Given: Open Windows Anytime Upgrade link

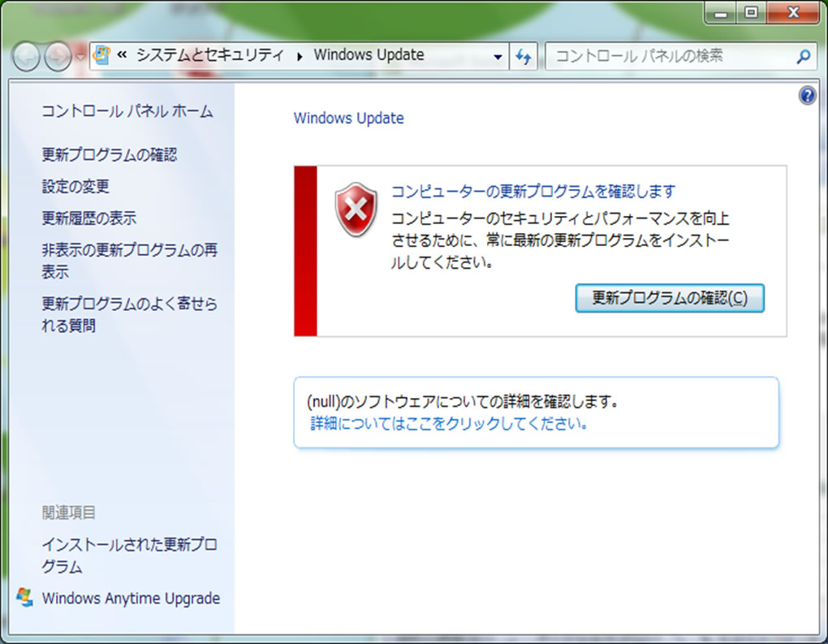Looking at the screenshot, I should tap(131, 599).
